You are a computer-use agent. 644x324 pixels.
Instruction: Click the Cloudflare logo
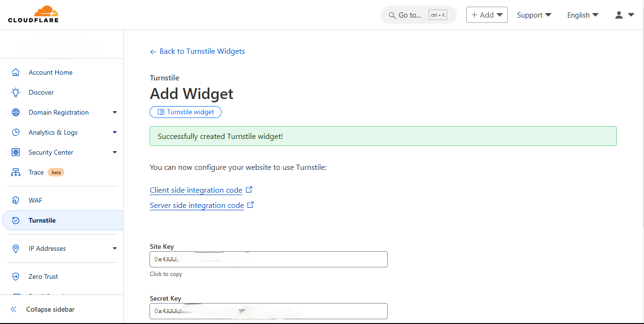point(32,14)
